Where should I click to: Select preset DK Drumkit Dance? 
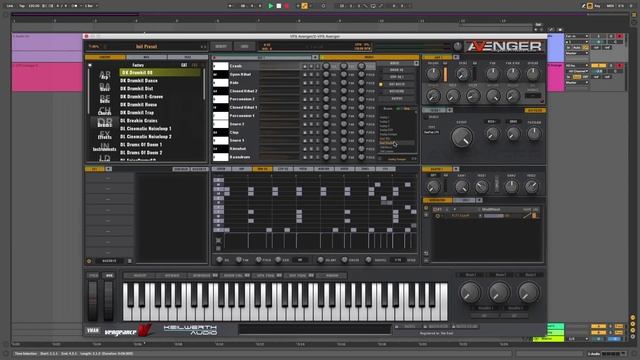(139, 80)
